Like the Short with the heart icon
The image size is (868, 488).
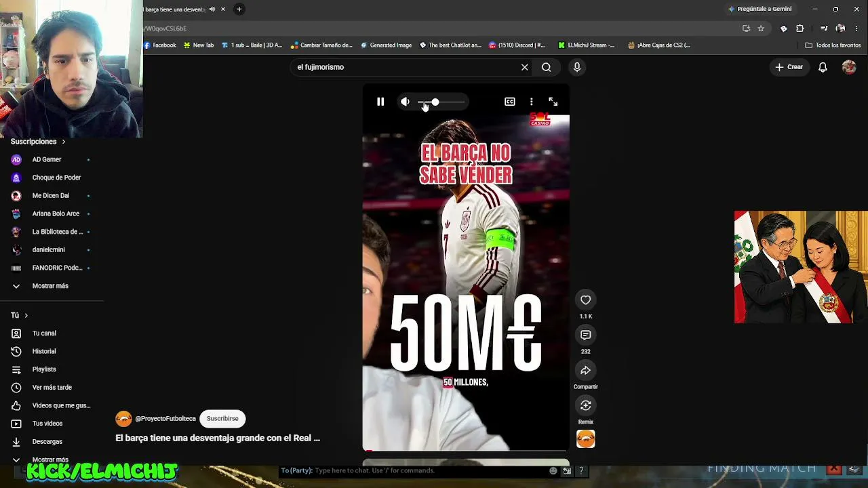(586, 300)
